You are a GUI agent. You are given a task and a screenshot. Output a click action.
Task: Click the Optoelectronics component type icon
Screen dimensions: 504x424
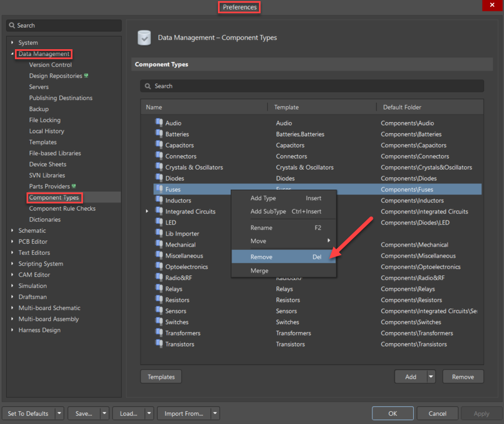pyautogui.click(x=159, y=266)
